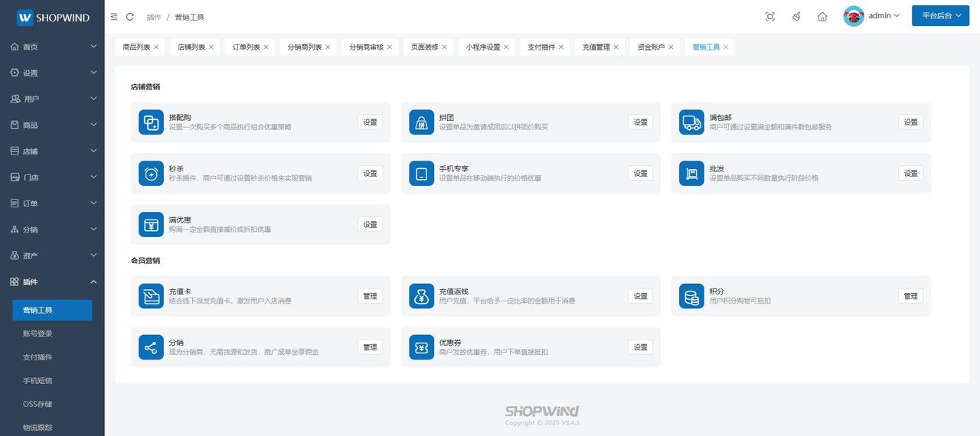
Task: Expand the 分销 sidebar menu
Action: pos(52,229)
